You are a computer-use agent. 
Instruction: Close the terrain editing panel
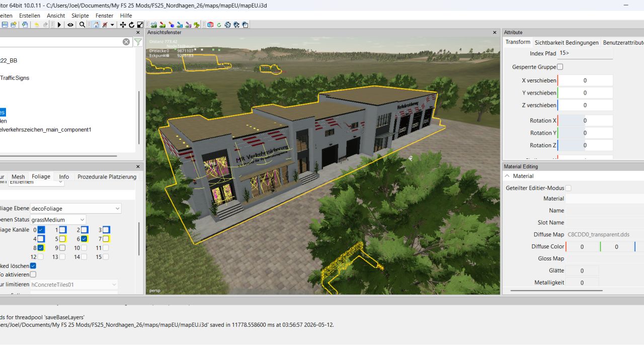click(x=138, y=166)
